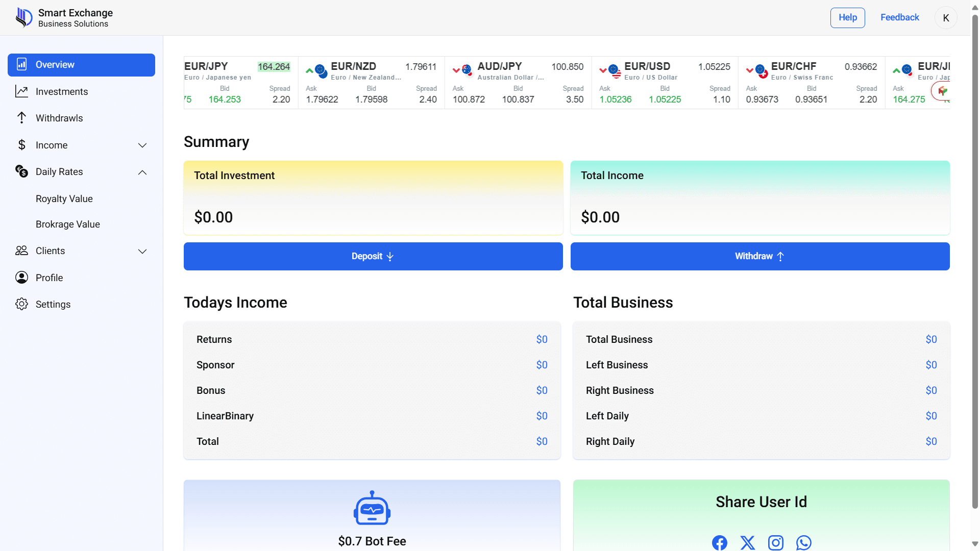Open Withdrawls in sidebar
This screenshot has width=980, height=551.
pos(59,118)
